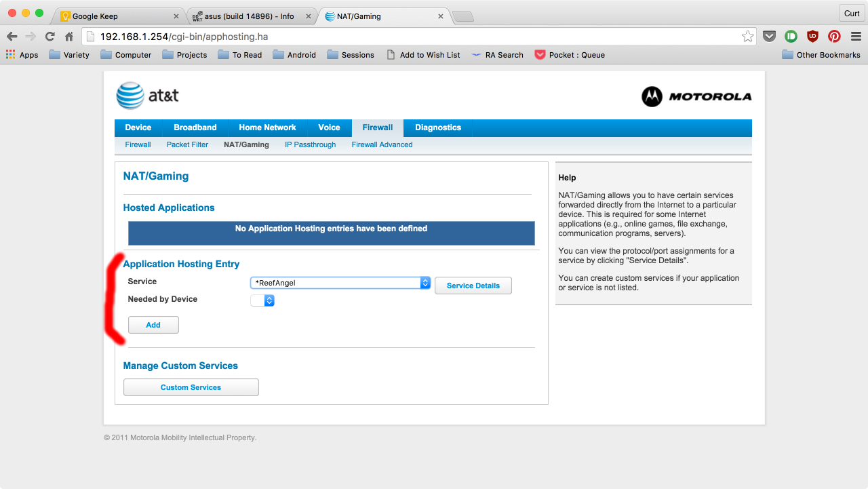Open the Pocket extension icon
868x489 pixels.
769,37
